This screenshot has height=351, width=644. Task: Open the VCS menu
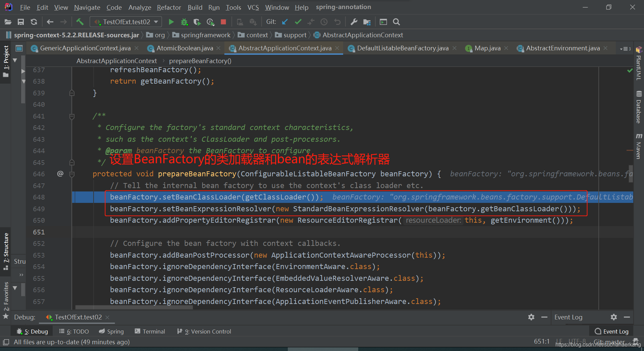[253, 7]
